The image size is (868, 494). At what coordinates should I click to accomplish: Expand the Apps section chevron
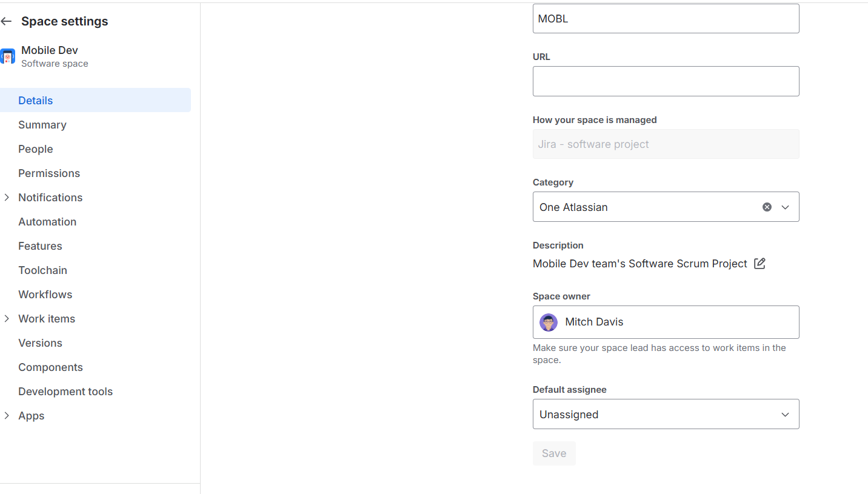7,416
